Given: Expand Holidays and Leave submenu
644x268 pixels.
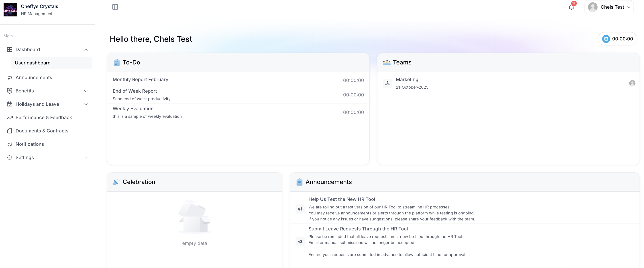Looking at the screenshot, I should (86, 104).
